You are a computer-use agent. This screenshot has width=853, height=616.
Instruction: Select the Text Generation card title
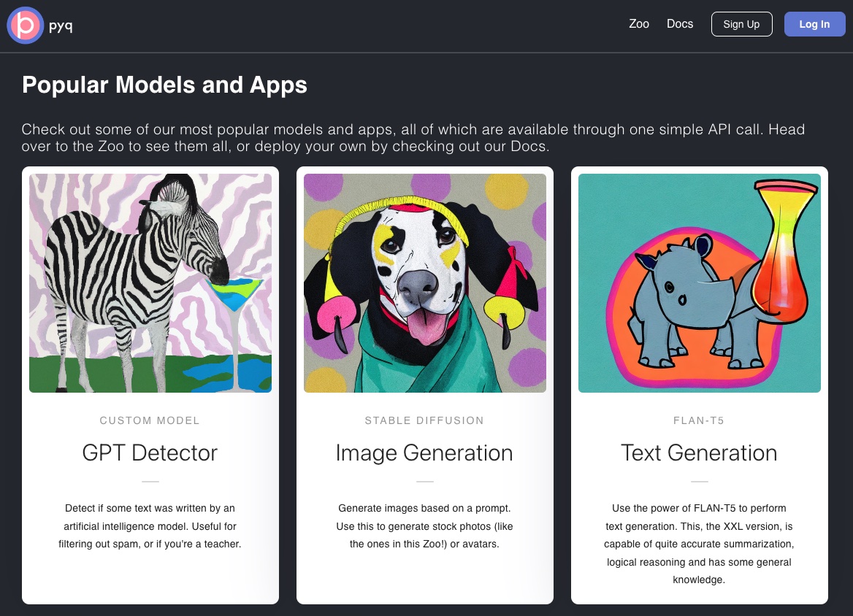[x=699, y=453]
